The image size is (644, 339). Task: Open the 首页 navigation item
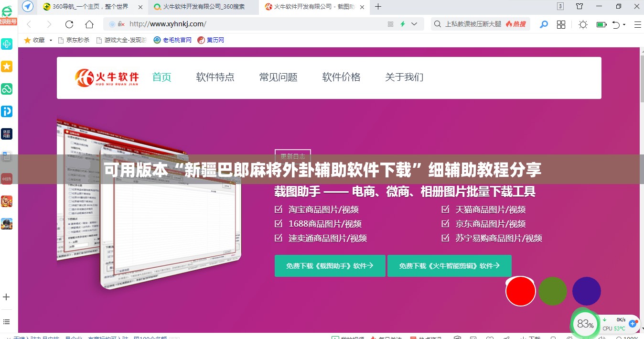click(162, 77)
